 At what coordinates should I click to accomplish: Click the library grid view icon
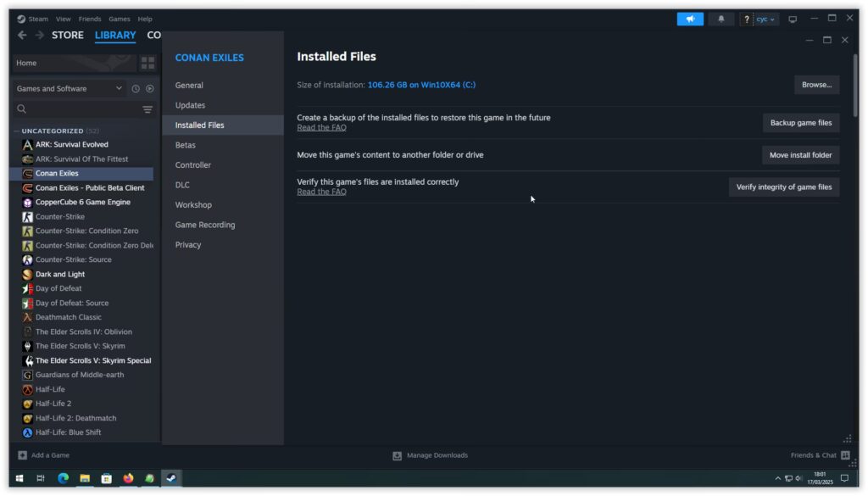pos(147,63)
